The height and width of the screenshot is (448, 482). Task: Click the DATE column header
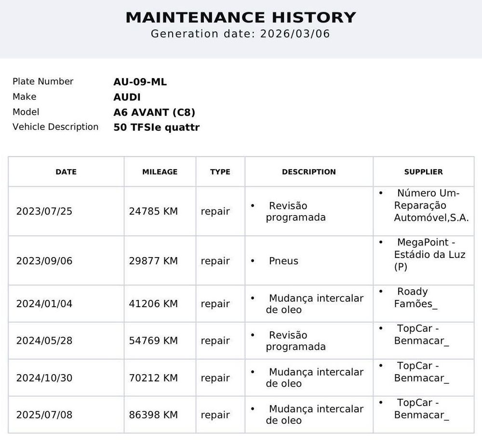pyautogui.click(x=66, y=172)
